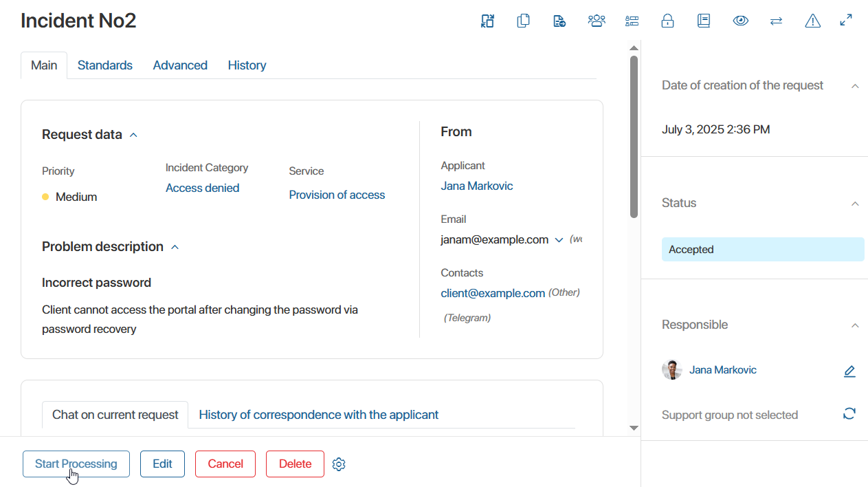The height and width of the screenshot is (487, 868).
Task: Open the Advanced tab
Action: click(x=180, y=65)
